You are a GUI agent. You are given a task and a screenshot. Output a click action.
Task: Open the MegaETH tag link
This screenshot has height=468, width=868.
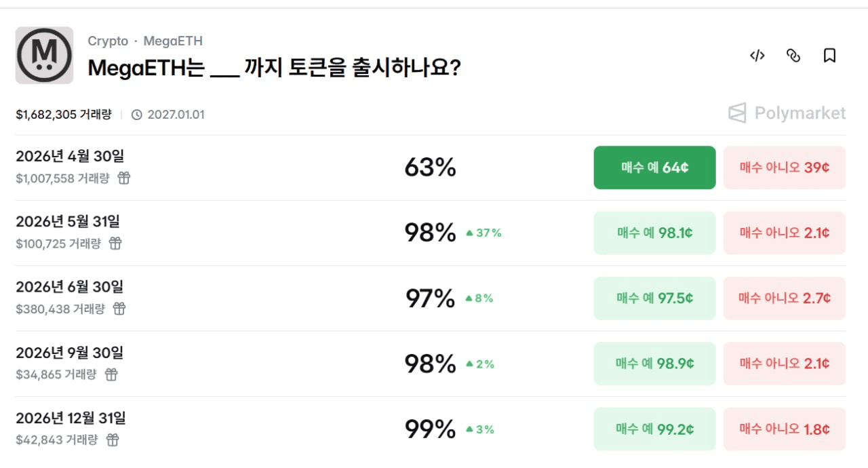click(x=173, y=41)
